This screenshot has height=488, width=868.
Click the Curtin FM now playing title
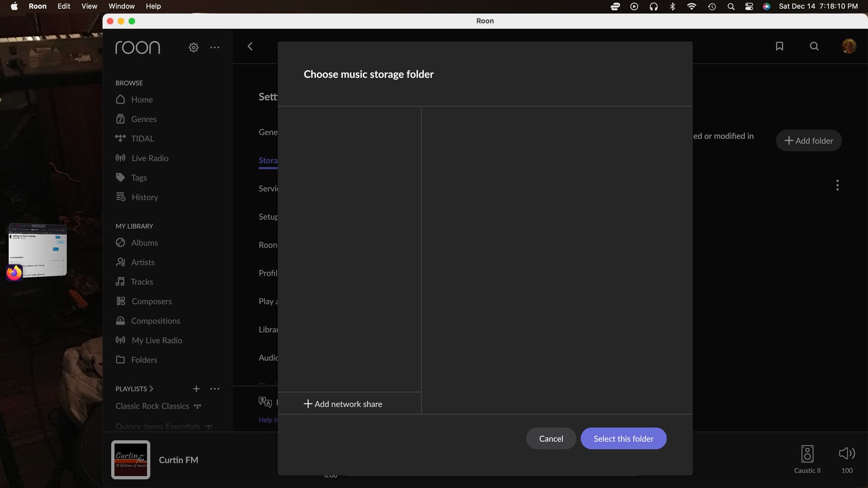pos(179,460)
